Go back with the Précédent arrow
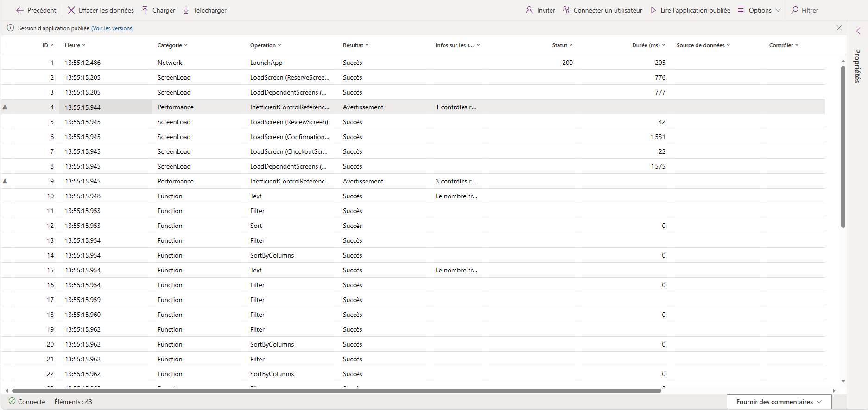Viewport: 868px width, 410px height. [36, 10]
